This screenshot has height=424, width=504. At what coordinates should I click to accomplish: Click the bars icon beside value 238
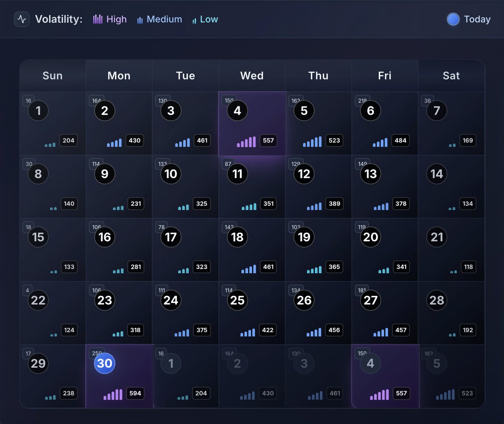pos(50,397)
